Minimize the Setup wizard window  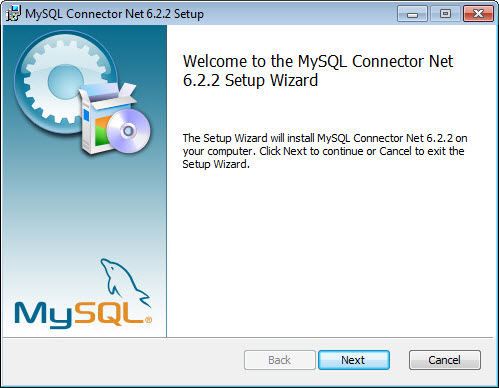[412, 14]
